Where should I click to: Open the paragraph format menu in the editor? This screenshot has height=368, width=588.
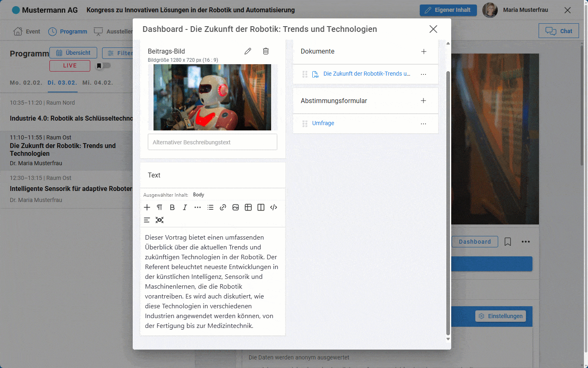click(x=160, y=207)
